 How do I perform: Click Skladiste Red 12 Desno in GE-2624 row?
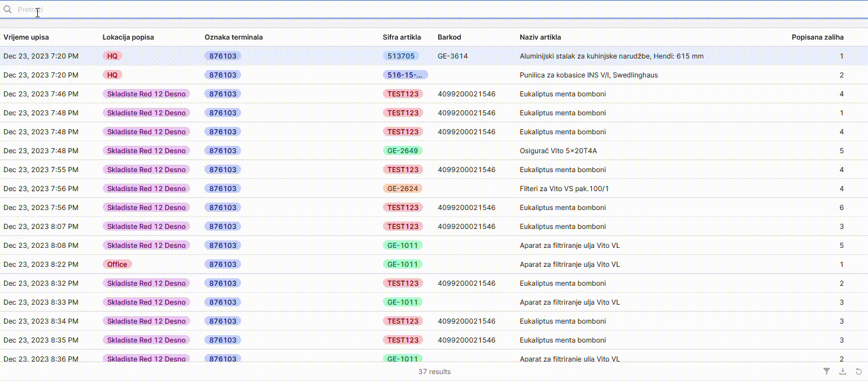coord(146,189)
